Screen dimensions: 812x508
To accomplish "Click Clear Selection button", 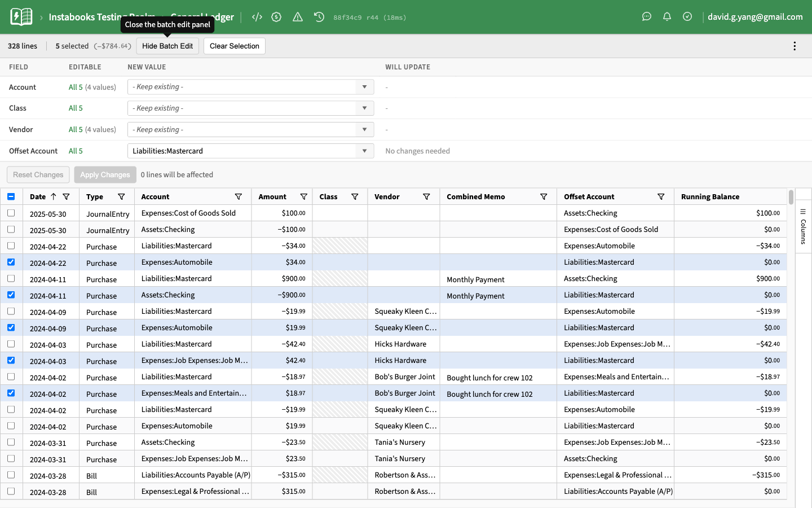I will click(x=235, y=46).
